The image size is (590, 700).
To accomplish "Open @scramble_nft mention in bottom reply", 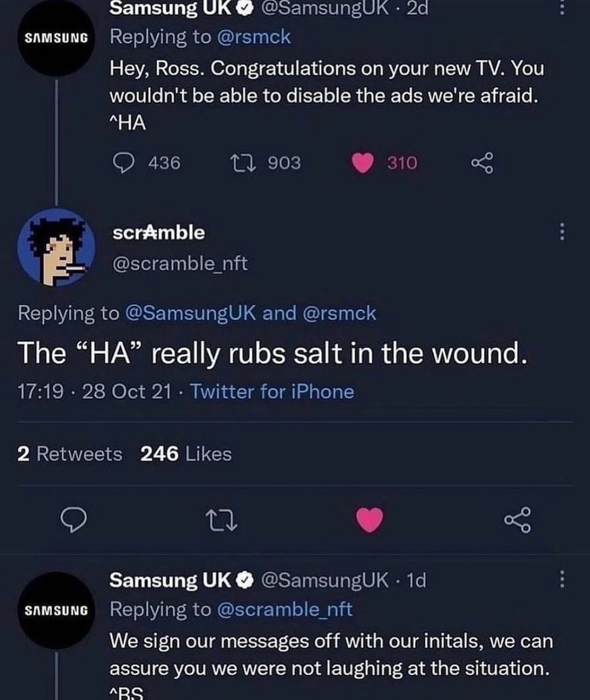I will [x=285, y=609].
